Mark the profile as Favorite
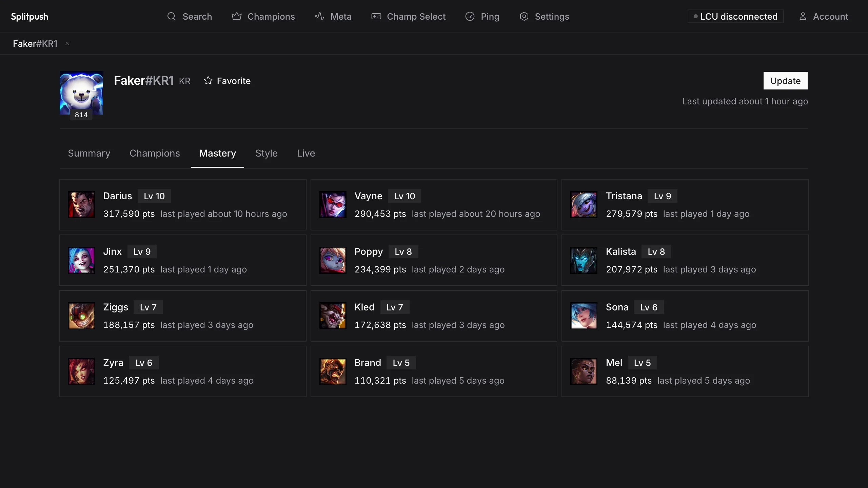Screen dimensions: 868x488 click(227, 81)
